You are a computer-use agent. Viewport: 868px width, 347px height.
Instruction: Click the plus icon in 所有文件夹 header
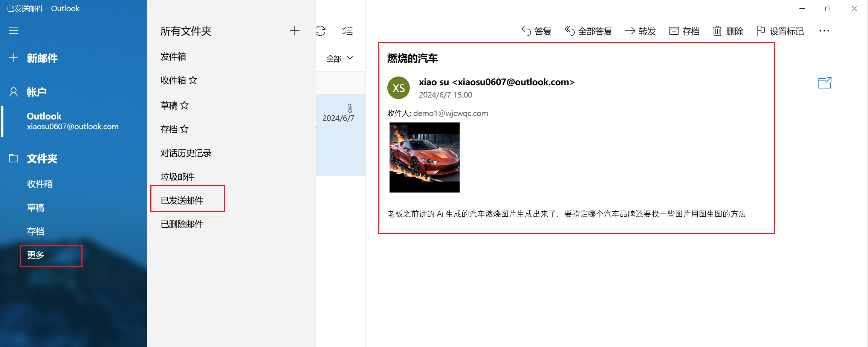point(295,31)
